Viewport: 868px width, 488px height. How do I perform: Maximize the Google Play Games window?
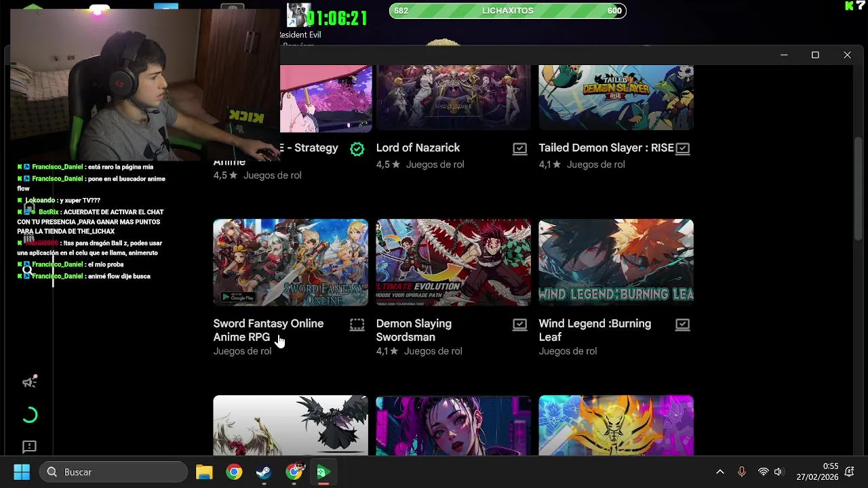point(815,55)
